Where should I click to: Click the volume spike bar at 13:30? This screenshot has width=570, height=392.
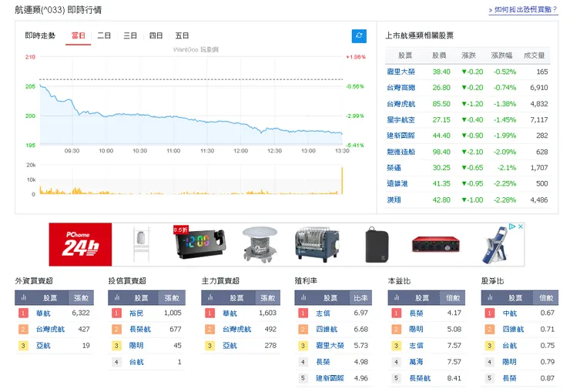pos(342,180)
